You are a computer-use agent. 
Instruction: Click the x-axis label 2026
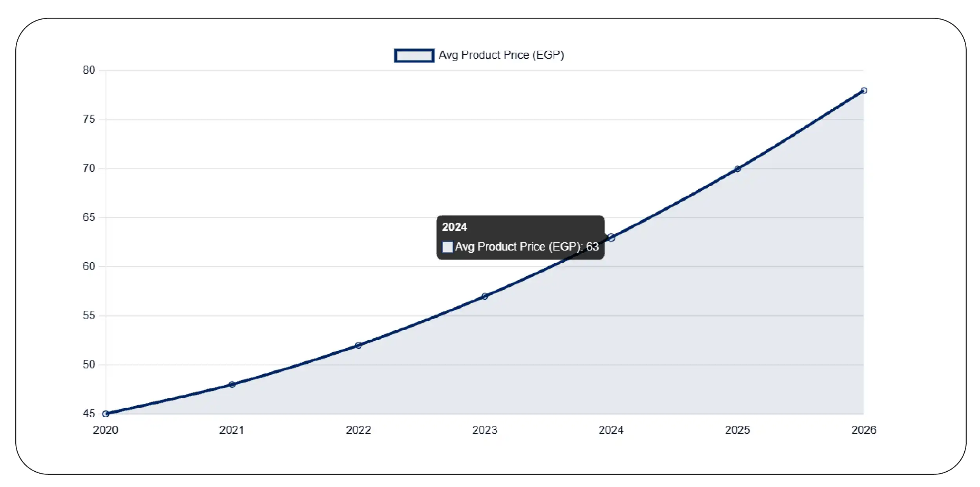[x=864, y=430]
